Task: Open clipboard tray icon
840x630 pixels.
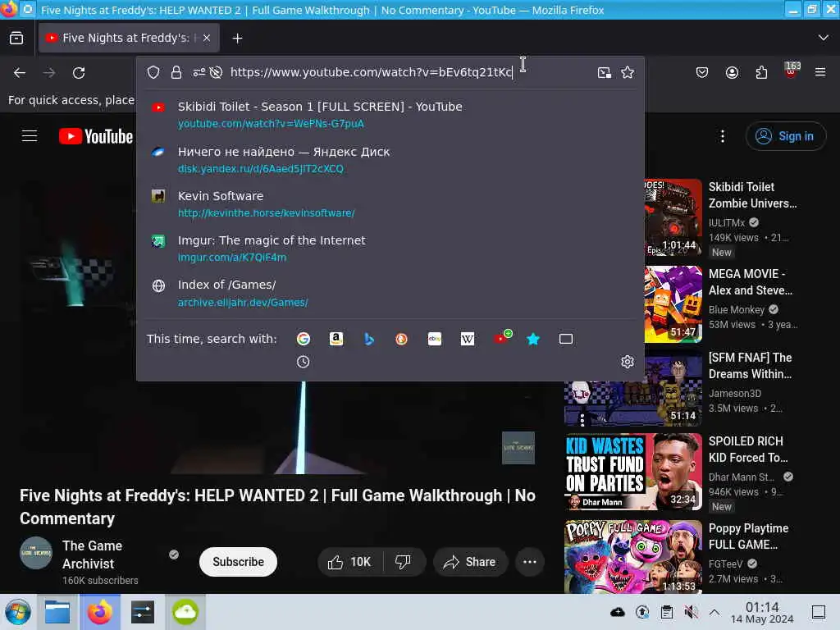Action: click(x=666, y=612)
